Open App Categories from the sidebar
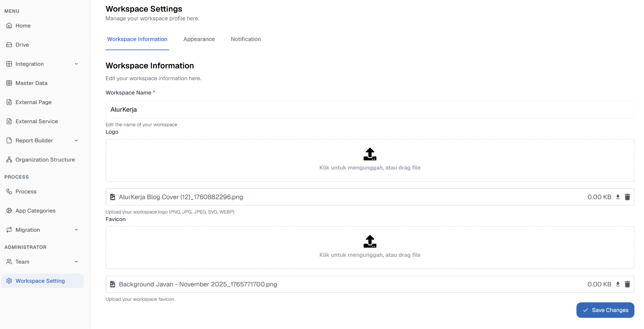This screenshot has width=644, height=329. pyautogui.click(x=42, y=211)
